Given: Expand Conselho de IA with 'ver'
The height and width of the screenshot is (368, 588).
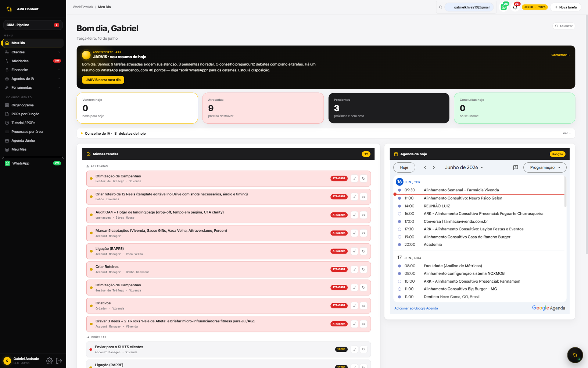Looking at the screenshot, I should coord(567,133).
